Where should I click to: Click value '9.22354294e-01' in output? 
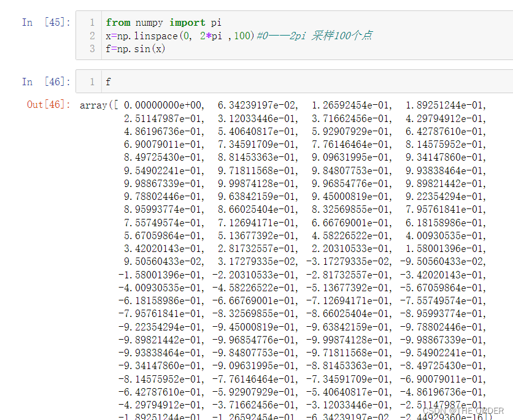(445, 197)
